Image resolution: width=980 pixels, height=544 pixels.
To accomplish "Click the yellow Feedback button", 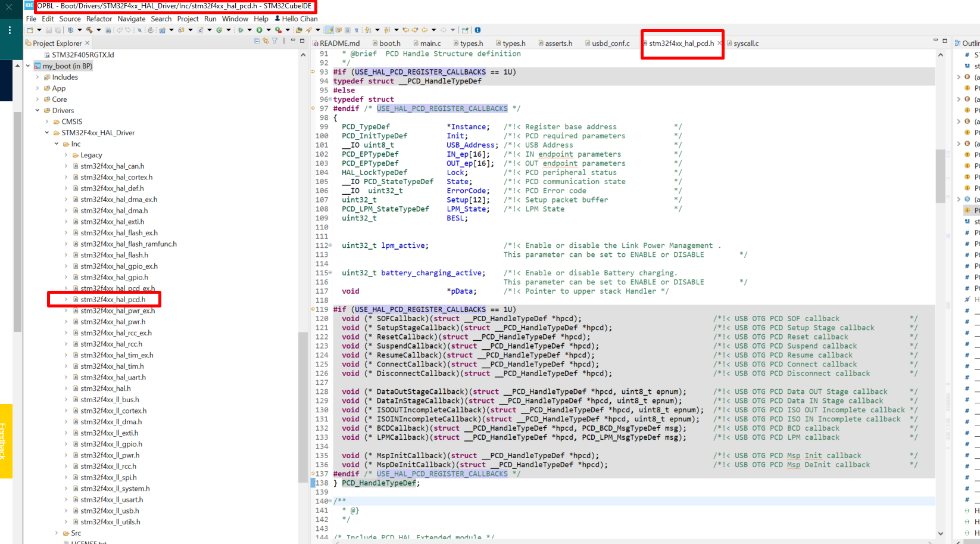I will pyautogui.click(x=6, y=441).
